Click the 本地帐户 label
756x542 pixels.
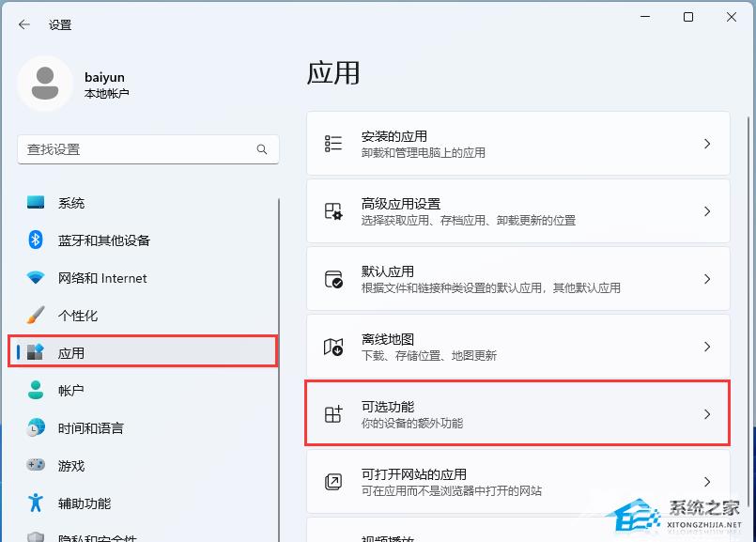coord(106,94)
